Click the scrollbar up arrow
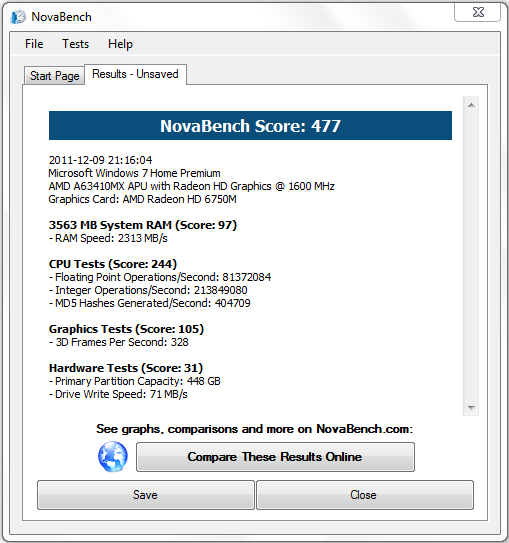This screenshot has height=543, width=509. 471,105
